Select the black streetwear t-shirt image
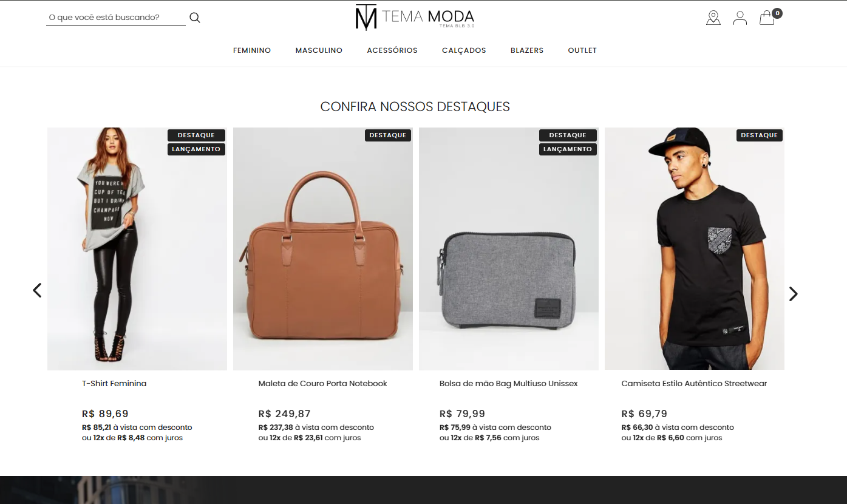This screenshot has width=847, height=504. pos(695,249)
